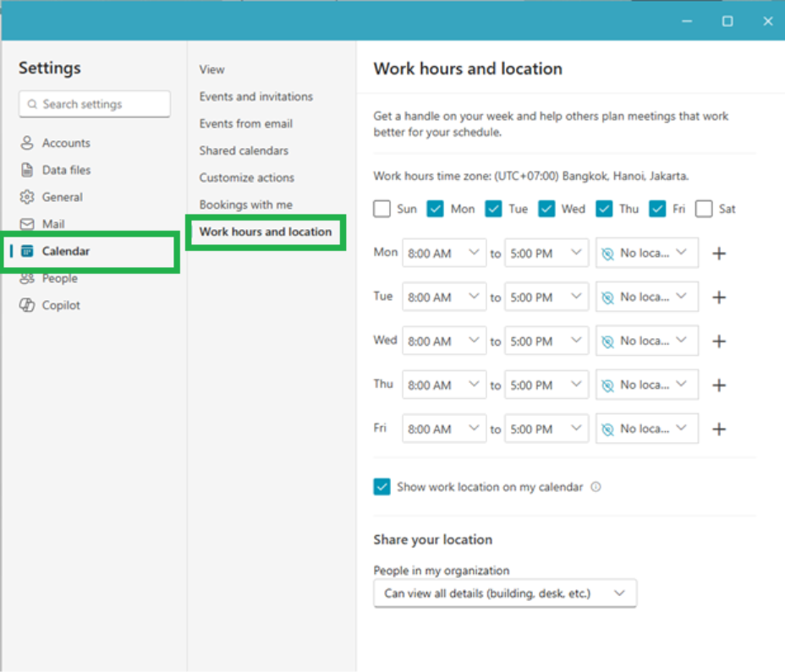Open Wed location dropdown

pos(647,341)
